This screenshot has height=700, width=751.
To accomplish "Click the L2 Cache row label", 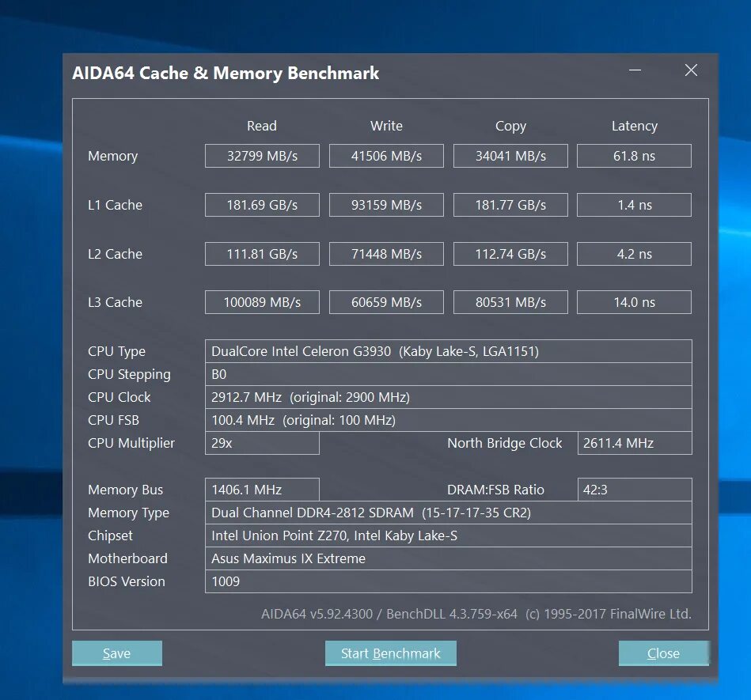I will [x=115, y=254].
